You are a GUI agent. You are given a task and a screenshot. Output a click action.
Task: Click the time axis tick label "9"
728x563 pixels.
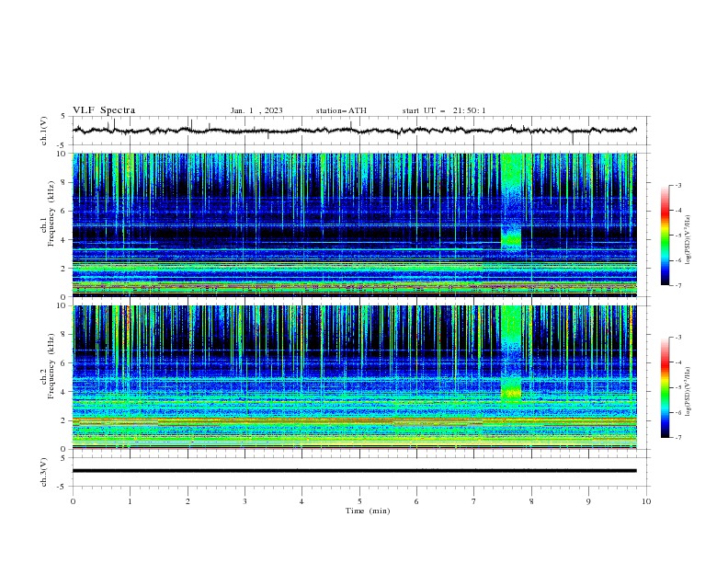pos(588,501)
